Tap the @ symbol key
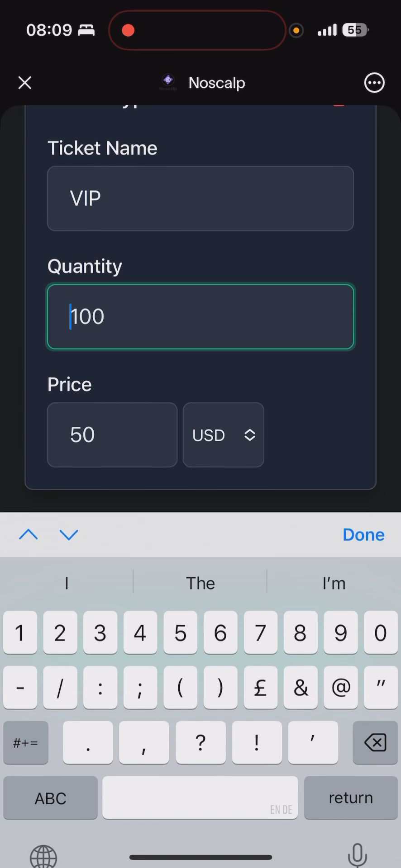Viewport: 401px width, 868px height. (341, 688)
